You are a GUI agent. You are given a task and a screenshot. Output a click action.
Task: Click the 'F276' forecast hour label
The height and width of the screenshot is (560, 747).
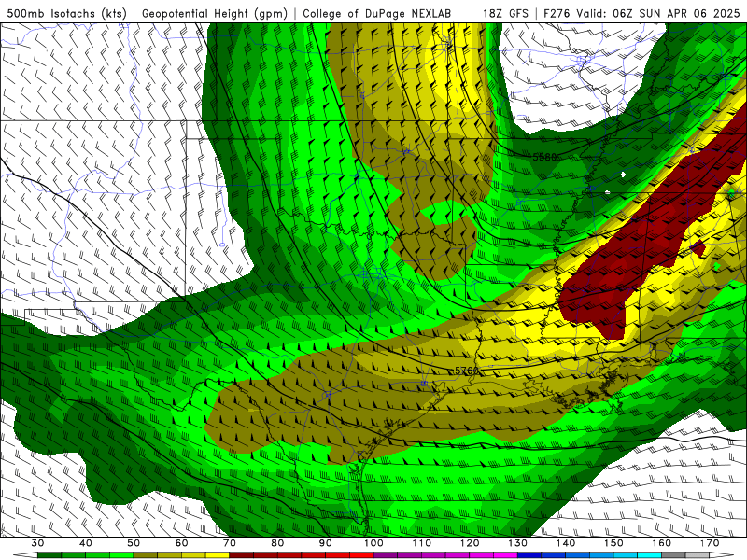tap(557, 13)
